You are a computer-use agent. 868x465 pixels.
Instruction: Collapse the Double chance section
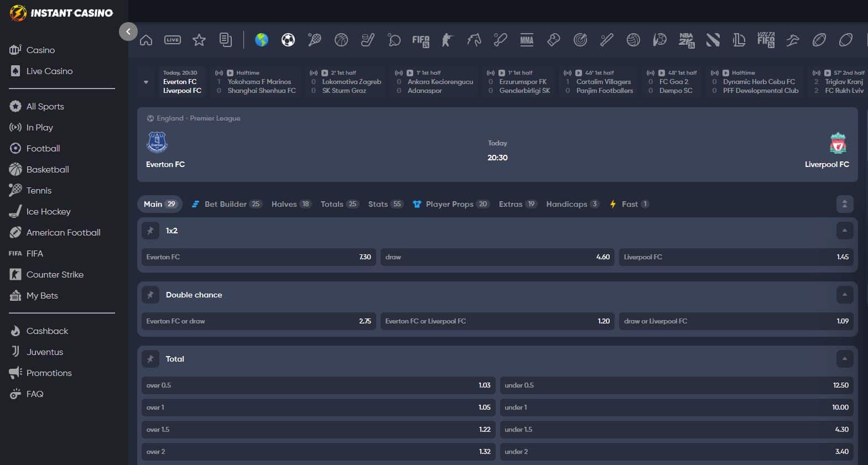[x=845, y=295]
